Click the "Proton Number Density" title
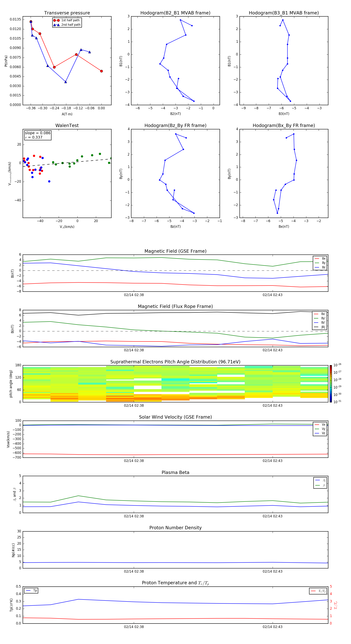Screen dimensions: 351x644 coord(175,527)
